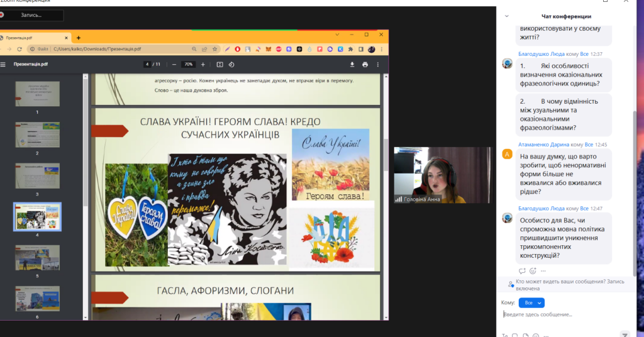Zoom out the PDF with minus icon

173,64
